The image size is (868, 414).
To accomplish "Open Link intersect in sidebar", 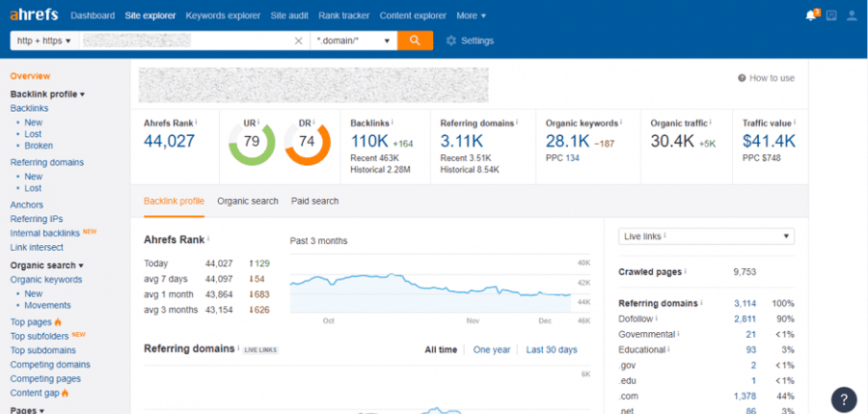I will tap(37, 247).
